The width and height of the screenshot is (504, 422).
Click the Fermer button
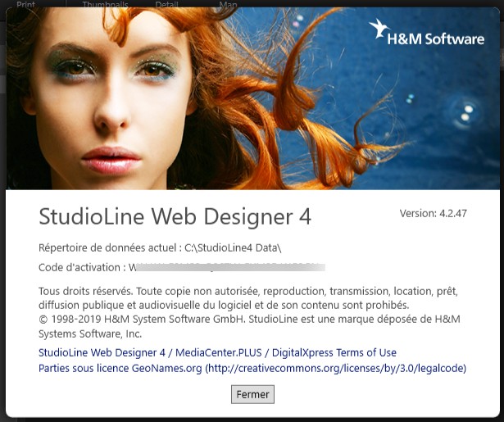click(x=252, y=394)
